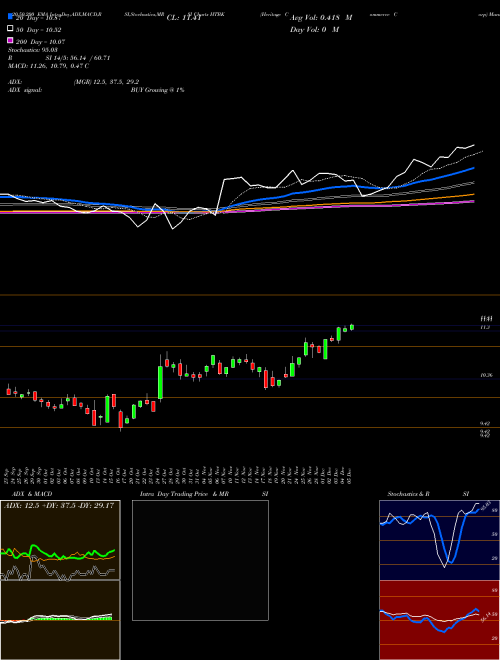This screenshot has width=500, height=660.
Task: Click the 'Day Vol: 0 M' label
Action: pyautogui.click(x=314, y=29)
